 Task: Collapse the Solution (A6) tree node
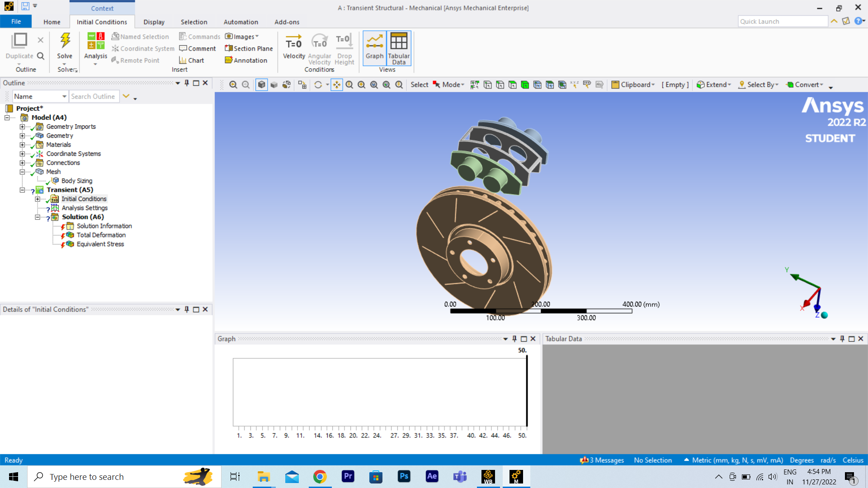pos(38,217)
